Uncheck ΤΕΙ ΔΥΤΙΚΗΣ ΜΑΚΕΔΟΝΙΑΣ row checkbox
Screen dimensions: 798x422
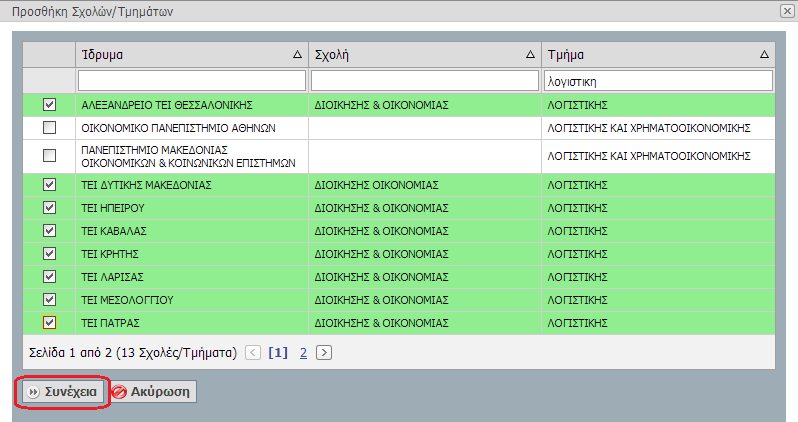49,184
